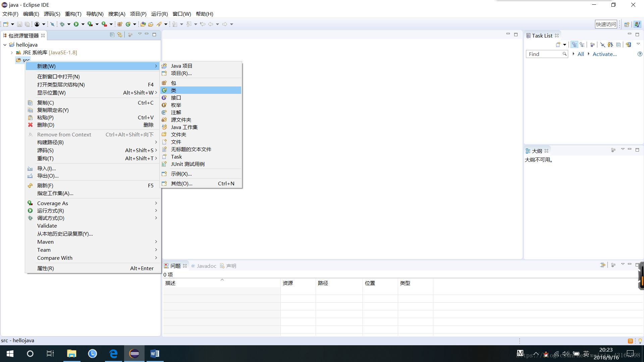Toggle Scheduled view in Task List
The image size is (644, 362).
pos(582,45)
